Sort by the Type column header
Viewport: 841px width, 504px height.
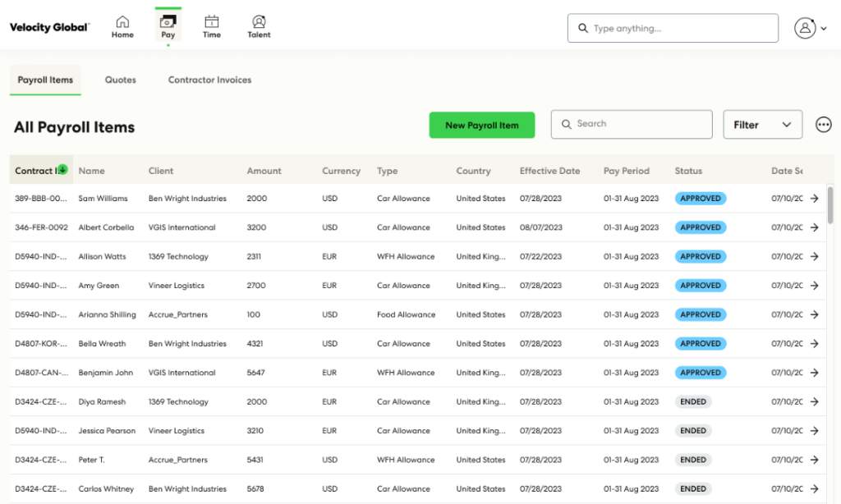pyautogui.click(x=388, y=171)
